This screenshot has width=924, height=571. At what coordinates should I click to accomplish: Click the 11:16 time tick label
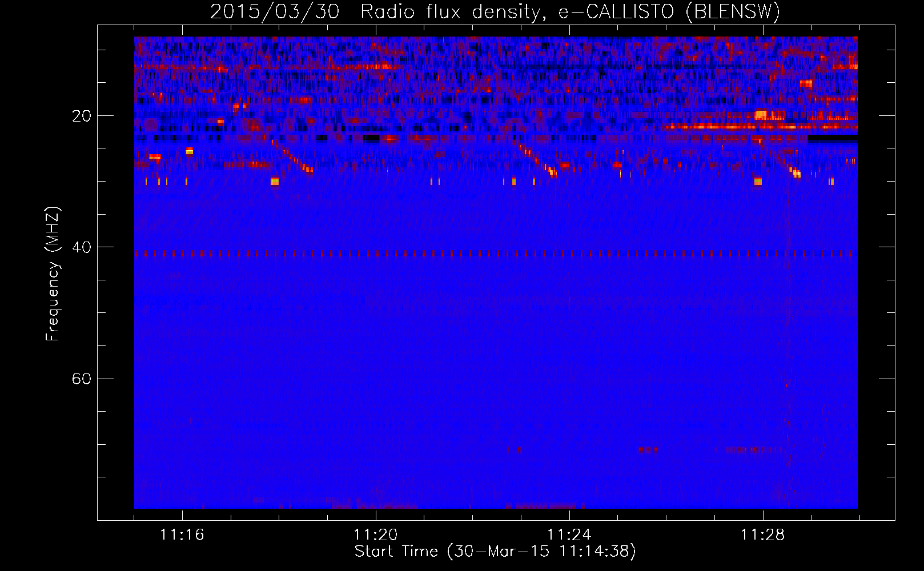click(x=182, y=535)
